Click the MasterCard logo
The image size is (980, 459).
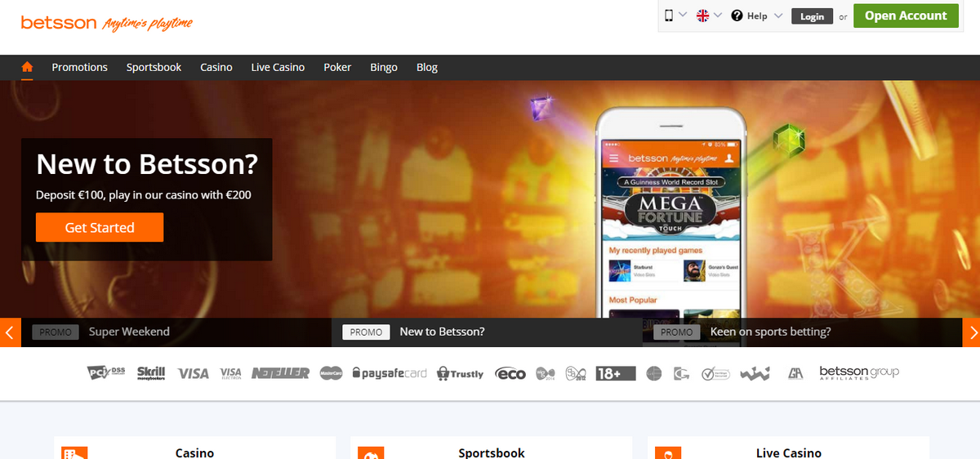click(331, 372)
